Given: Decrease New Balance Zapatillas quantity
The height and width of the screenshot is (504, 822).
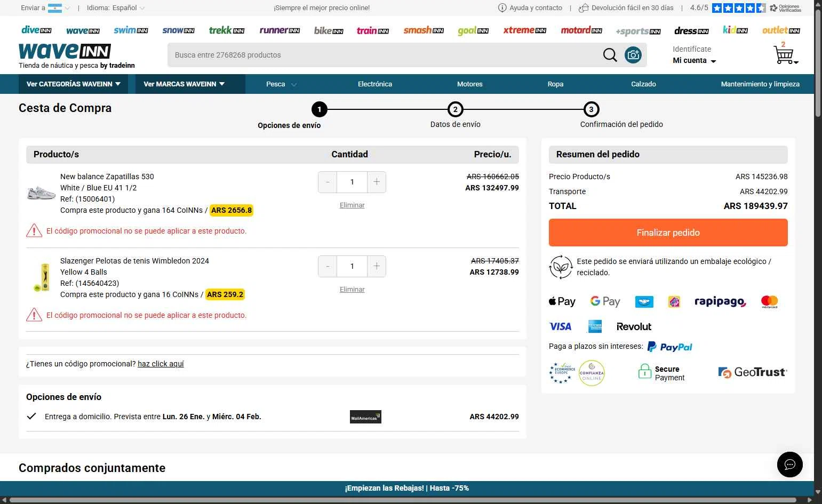Looking at the screenshot, I should pyautogui.click(x=328, y=182).
